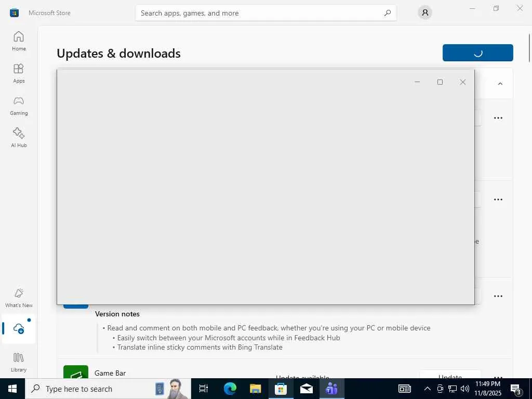This screenshot has width=532, height=399.
Task: Open the user profile account icon
Action: (x=425, y=13)
